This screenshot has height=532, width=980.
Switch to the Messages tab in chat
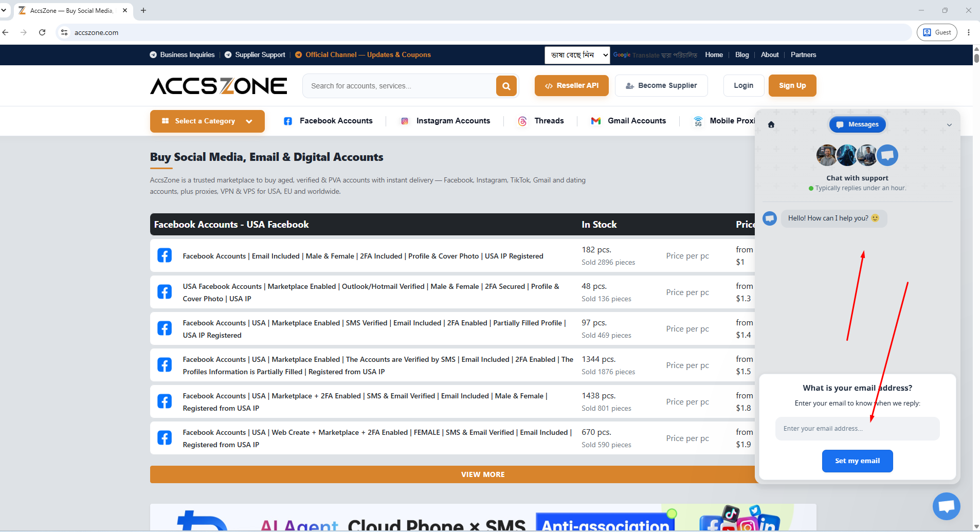coord(857,124)
